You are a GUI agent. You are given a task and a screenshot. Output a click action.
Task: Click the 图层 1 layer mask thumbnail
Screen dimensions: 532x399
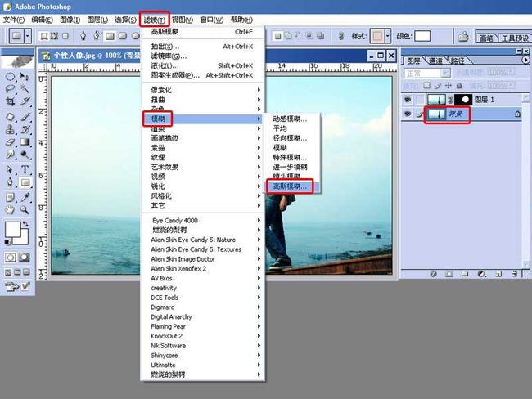(463, 100)
